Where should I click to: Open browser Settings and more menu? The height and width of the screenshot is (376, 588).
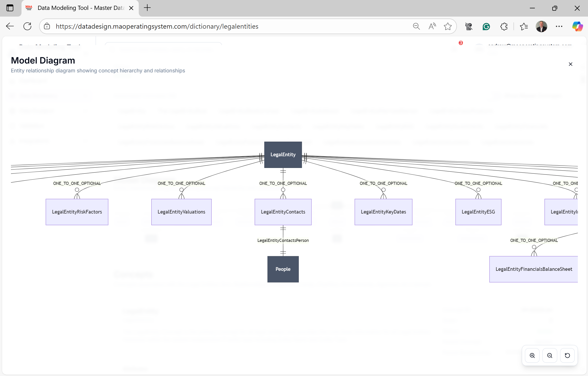[x=559, y=26]
